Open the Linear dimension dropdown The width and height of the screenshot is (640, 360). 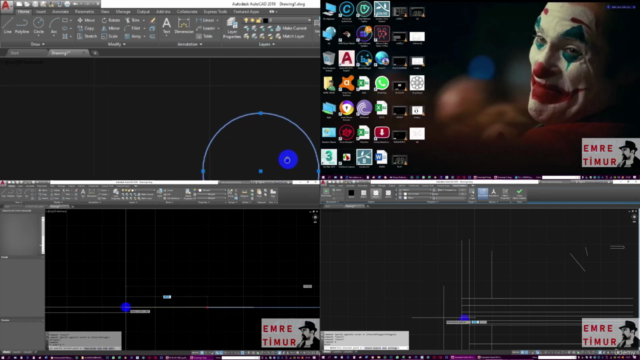(x=218, y=20)
